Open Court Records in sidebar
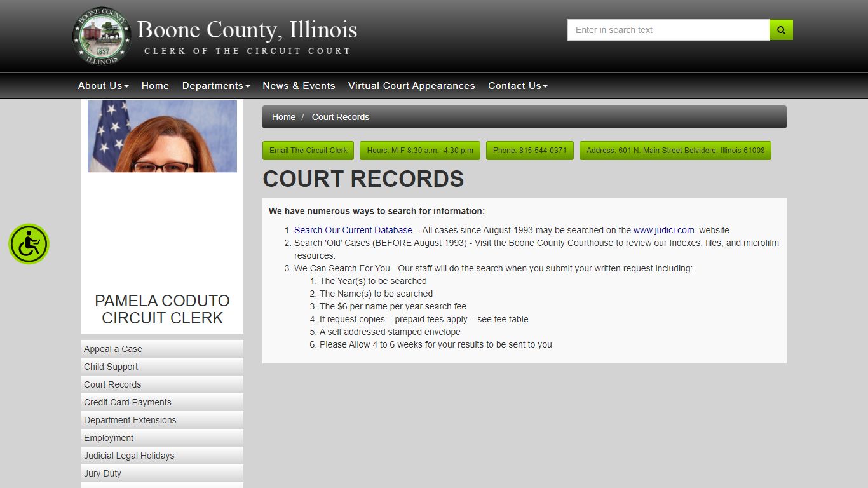 [x=162, y=384]
